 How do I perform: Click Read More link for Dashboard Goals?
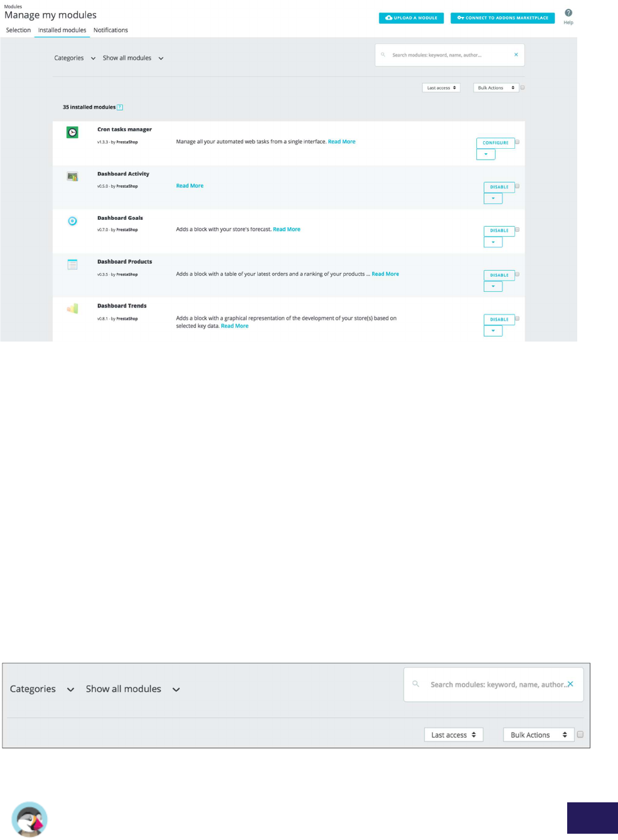pos(287,230)
